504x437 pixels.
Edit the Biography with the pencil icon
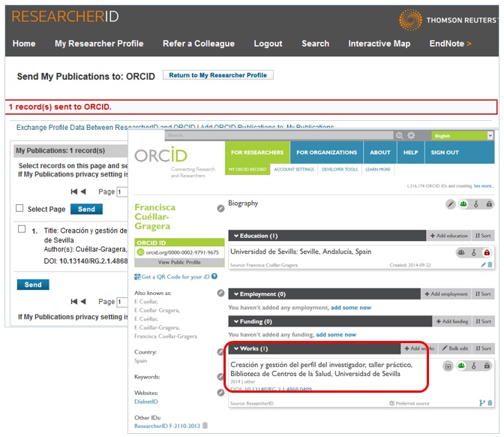(x=451, y=204)
